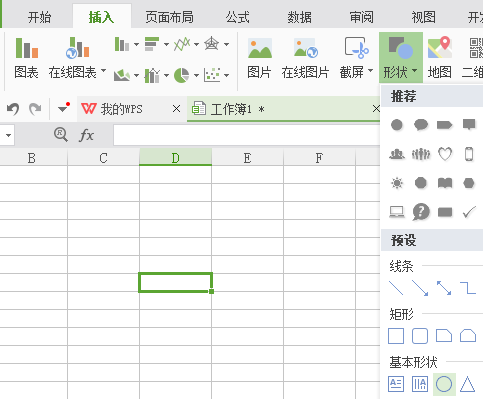The width and height of the screenshot is (483, 399).
Task: Select the rectangular callout shape
Action: tap(469, 125)
